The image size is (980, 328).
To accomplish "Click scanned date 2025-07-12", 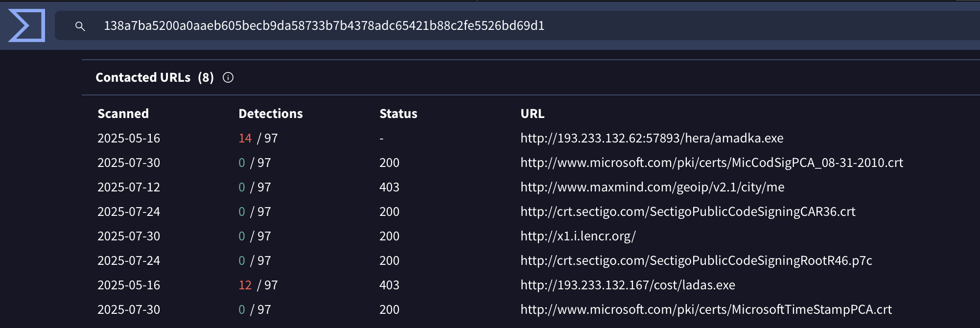I will pos(129,187).
